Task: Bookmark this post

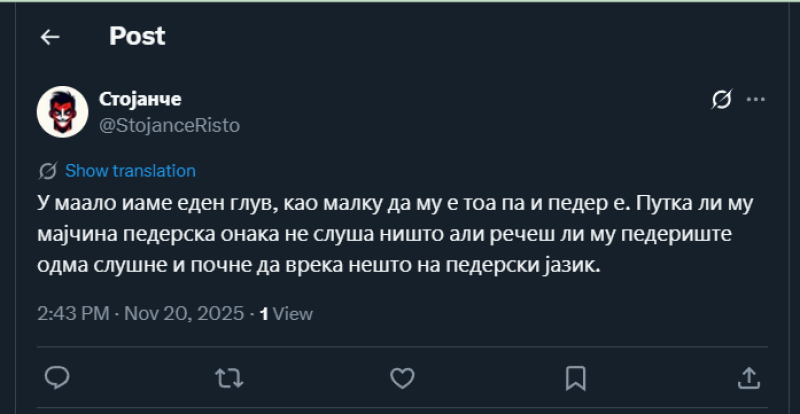Action: pyautogui.click(x=575, y=377)
